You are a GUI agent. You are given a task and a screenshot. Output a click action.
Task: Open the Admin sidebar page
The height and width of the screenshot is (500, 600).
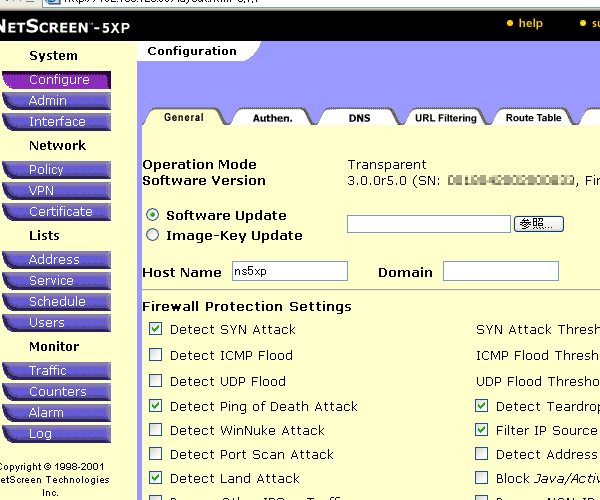tap(57, 101)
